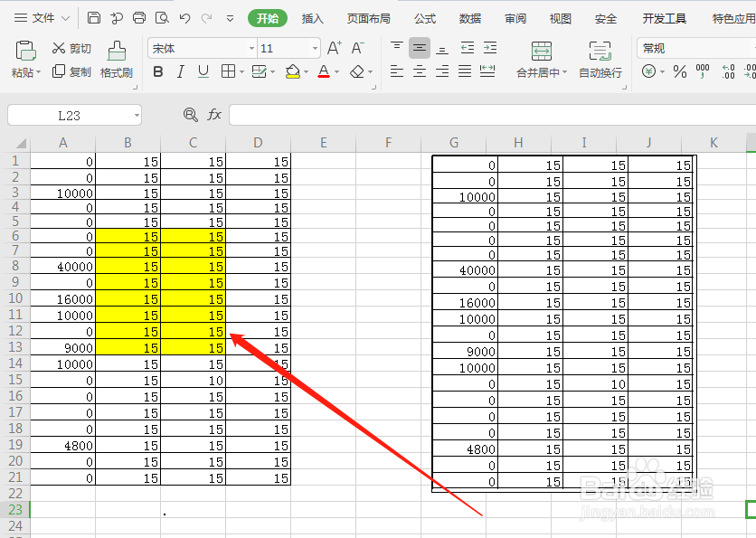Click the cell Borders icon
Image resolution: width=756 pixels, height=538 pixels.
(228, 71)
